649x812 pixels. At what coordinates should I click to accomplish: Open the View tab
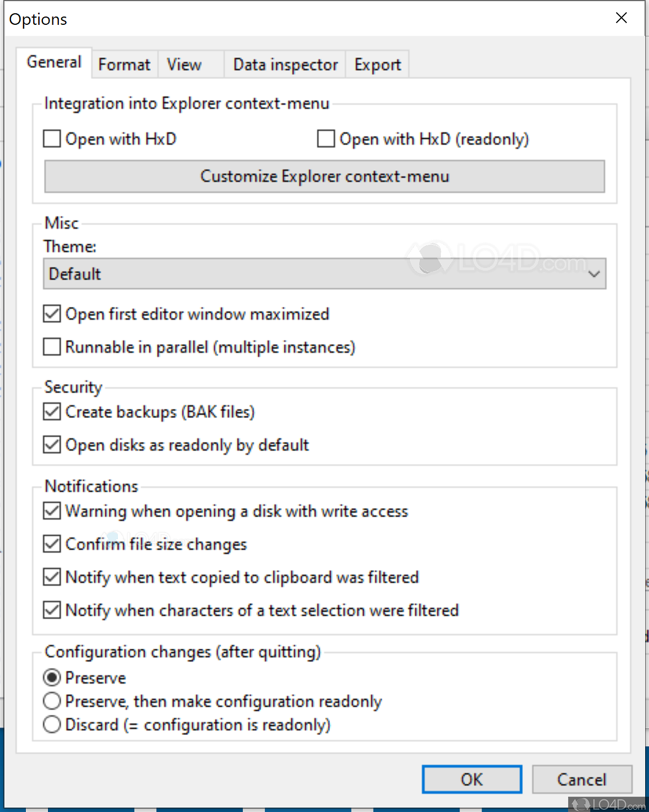tap(184, 64)
